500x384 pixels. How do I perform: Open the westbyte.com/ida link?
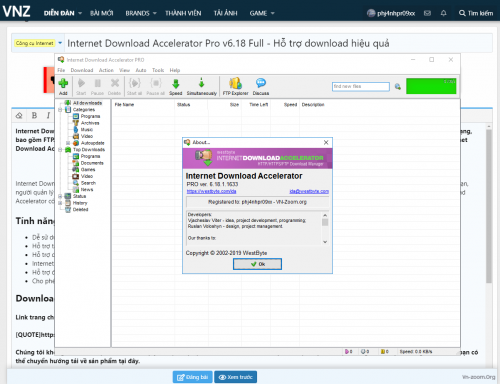tap(211, 191)
